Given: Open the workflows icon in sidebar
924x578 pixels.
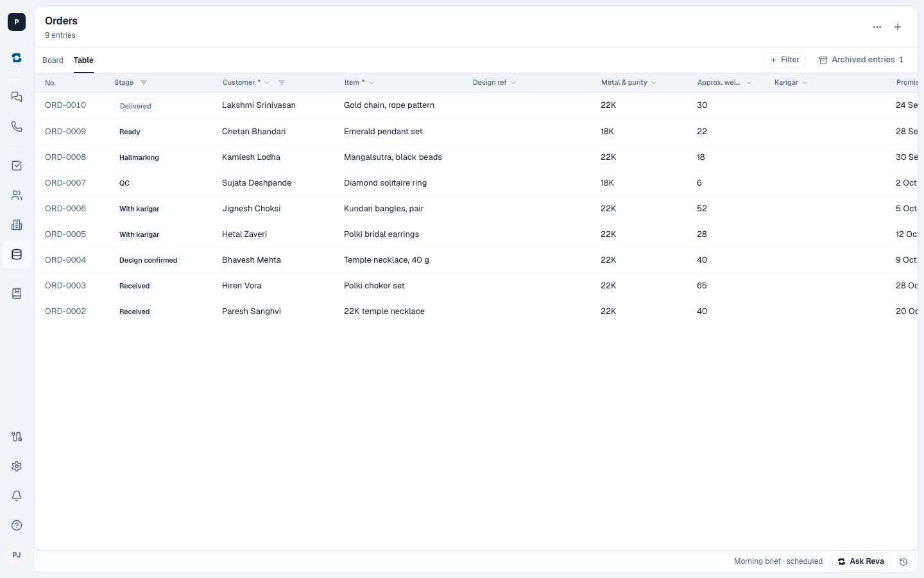Looking at the screenshot, I should [17, 437].
